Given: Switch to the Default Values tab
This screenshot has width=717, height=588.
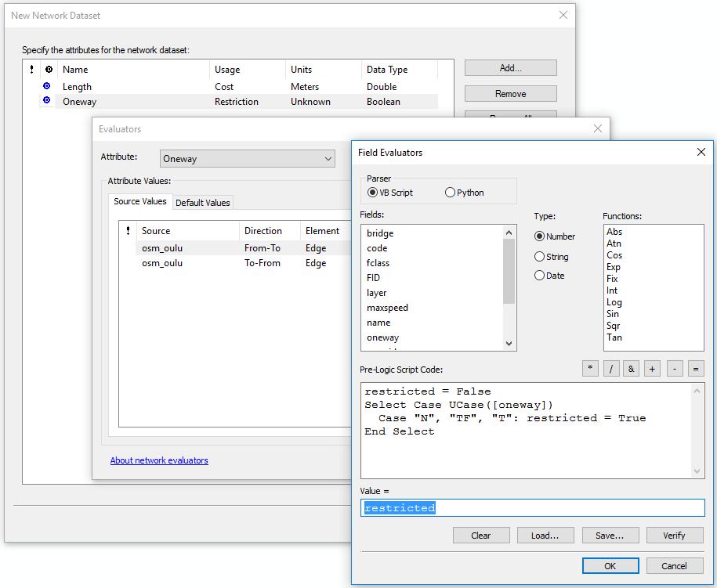Looking at the screenshot, I should 203,203.
